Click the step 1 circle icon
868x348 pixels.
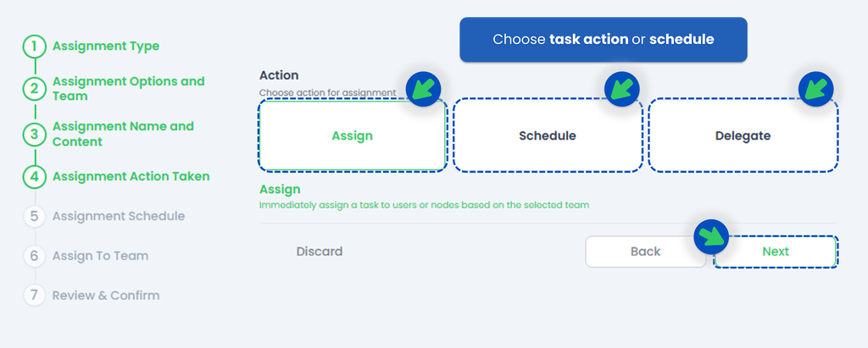point(34,47)
